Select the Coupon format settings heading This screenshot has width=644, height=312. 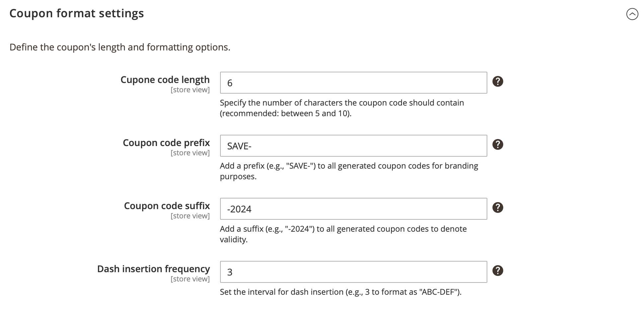click(x=77, y=13)
